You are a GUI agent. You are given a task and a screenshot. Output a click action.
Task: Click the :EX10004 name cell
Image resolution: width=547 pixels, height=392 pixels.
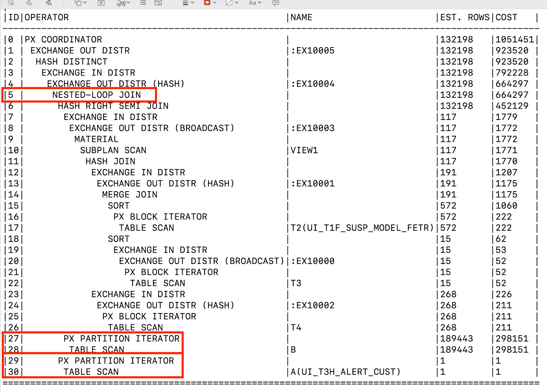click(313, 84)
